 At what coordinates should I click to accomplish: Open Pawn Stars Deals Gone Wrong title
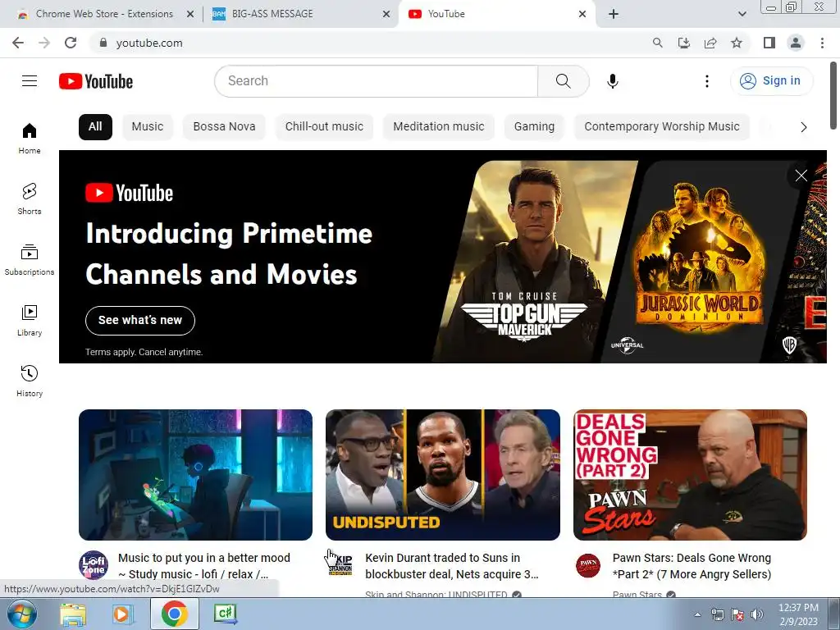click(692, 566)
